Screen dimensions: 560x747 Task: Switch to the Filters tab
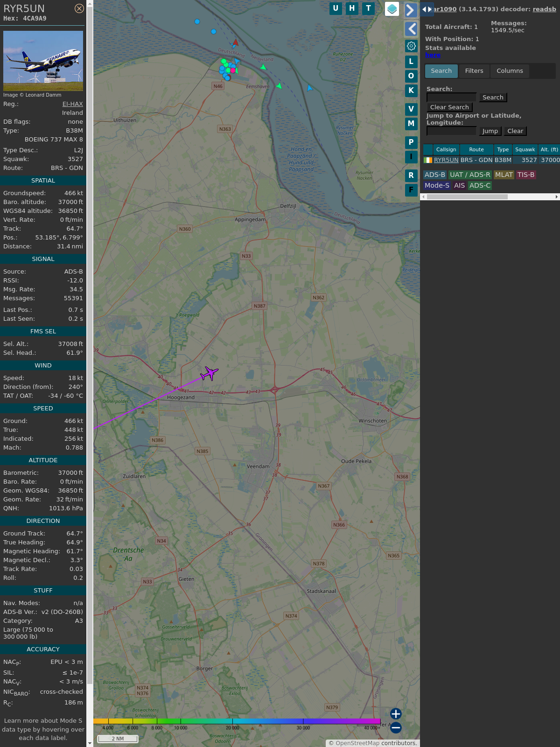[x=474, y=71]
